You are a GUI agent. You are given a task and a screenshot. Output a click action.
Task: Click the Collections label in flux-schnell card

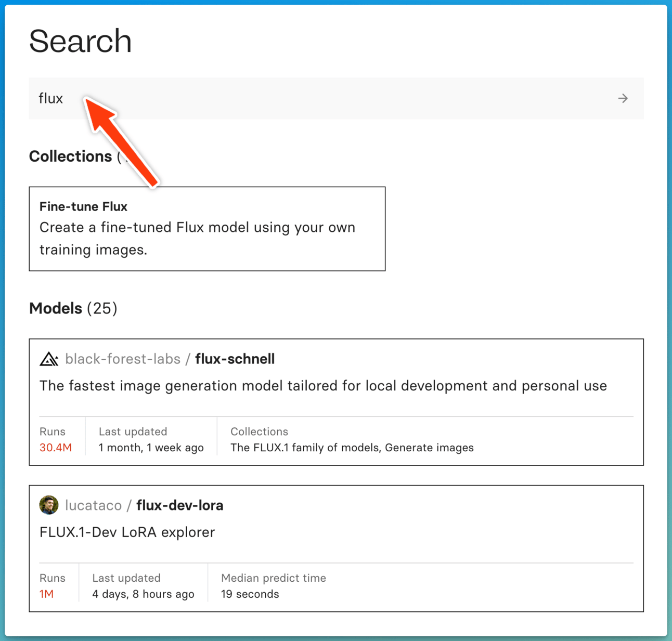pyautogui.click(x=259, y=431)
